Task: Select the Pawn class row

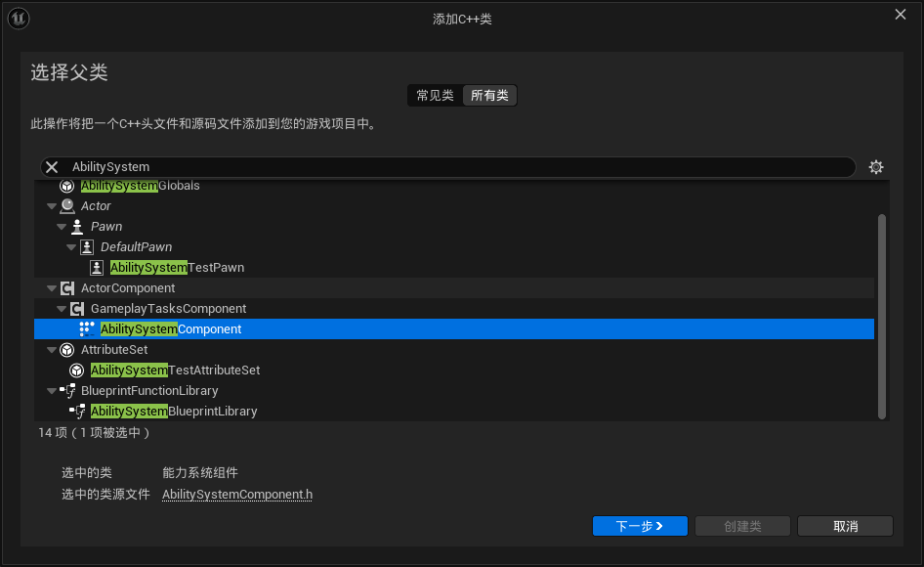Action: [x=454, y=227]
